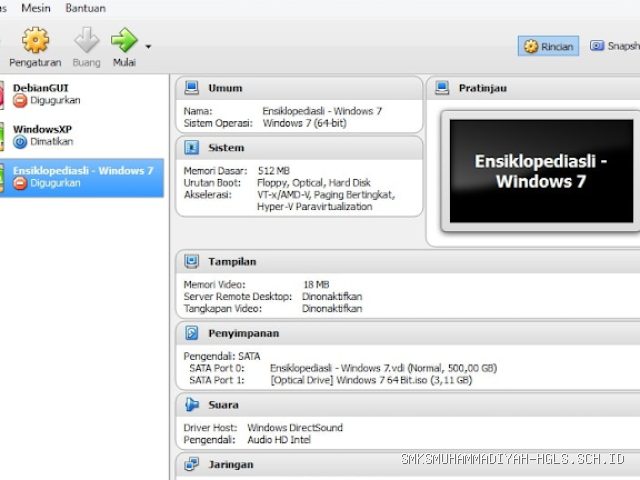Click the 'Memori Video:' label

215,284
